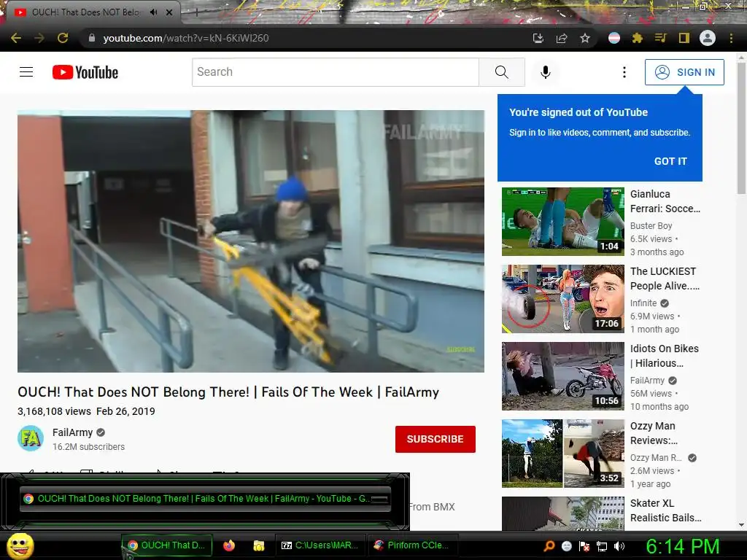Reload the page with the refresh icon
Image resolution: width=747 pixels, height=560 pixels.
click(x=63, y=38)
